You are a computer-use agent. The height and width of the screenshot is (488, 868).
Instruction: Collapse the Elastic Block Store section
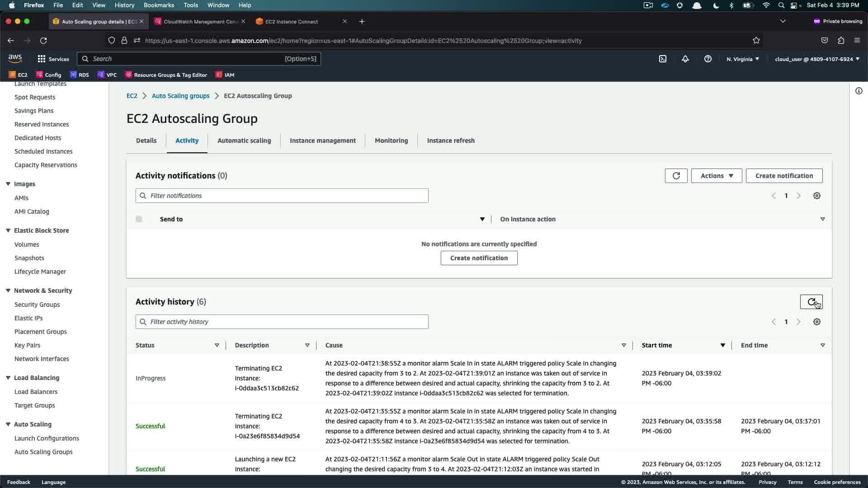pos(8,230)
